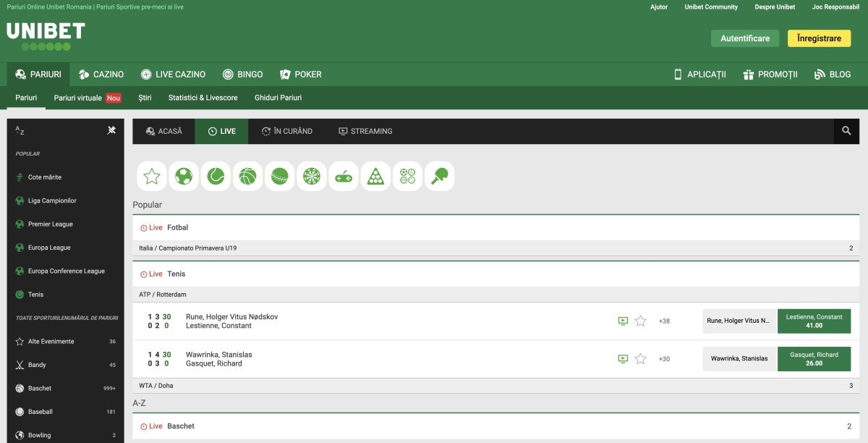Screen dimensions: 868x443
Task: Select Pariuri virtuale in the sub-navigation
Action: tap(87, 98)
